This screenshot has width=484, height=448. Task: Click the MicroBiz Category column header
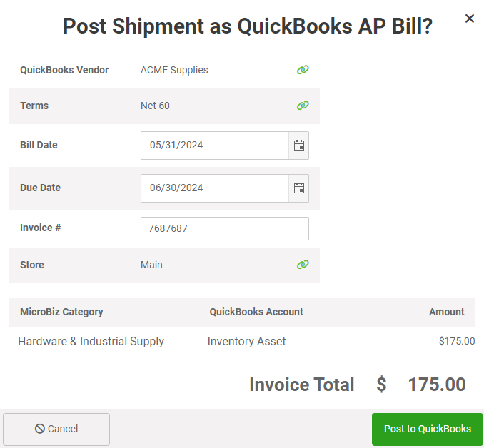tap(61, 312)
